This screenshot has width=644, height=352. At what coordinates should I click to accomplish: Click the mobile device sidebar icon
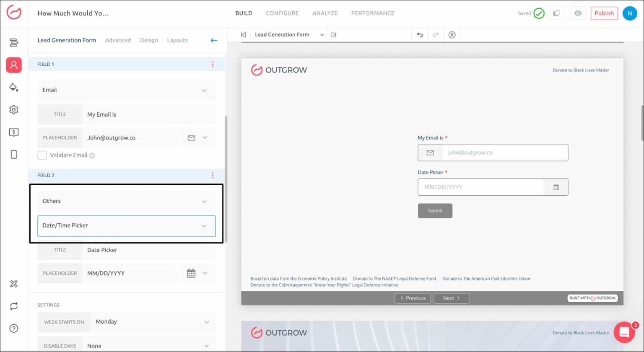click(14, 155)
